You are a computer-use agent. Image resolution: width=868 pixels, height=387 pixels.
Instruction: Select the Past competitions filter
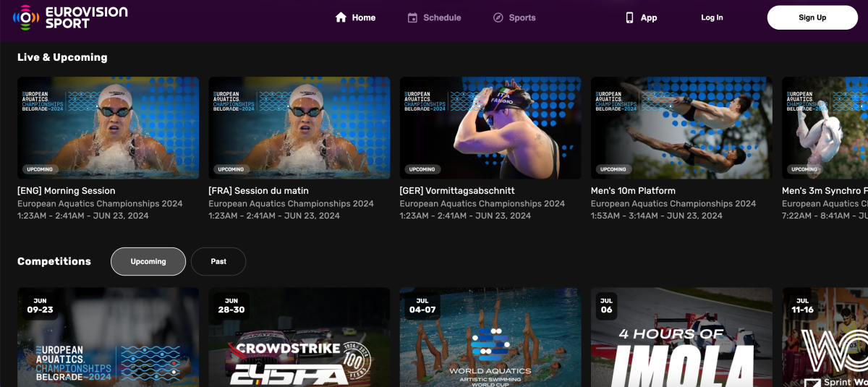click(218, 261)
